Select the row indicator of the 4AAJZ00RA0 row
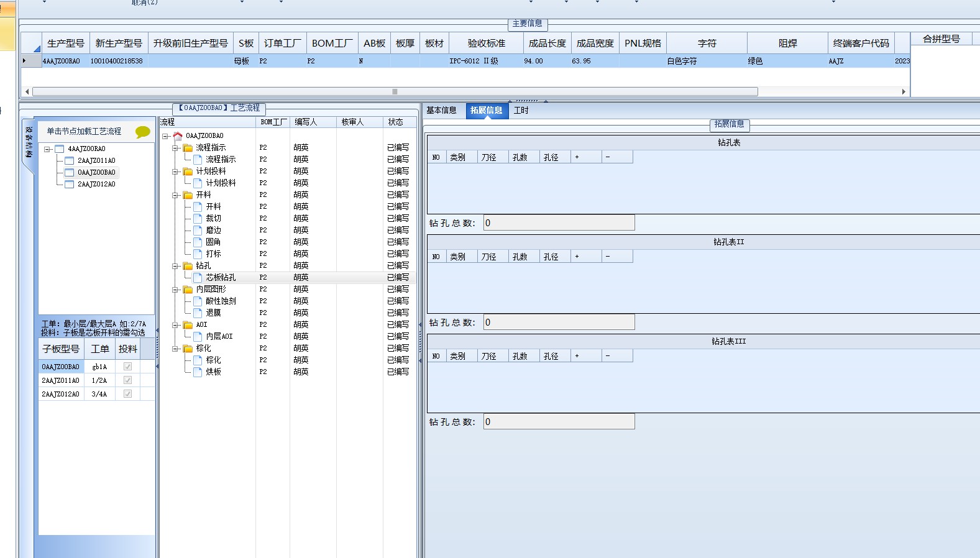Viewport: 980px width, 558px height. pos(30,61)
